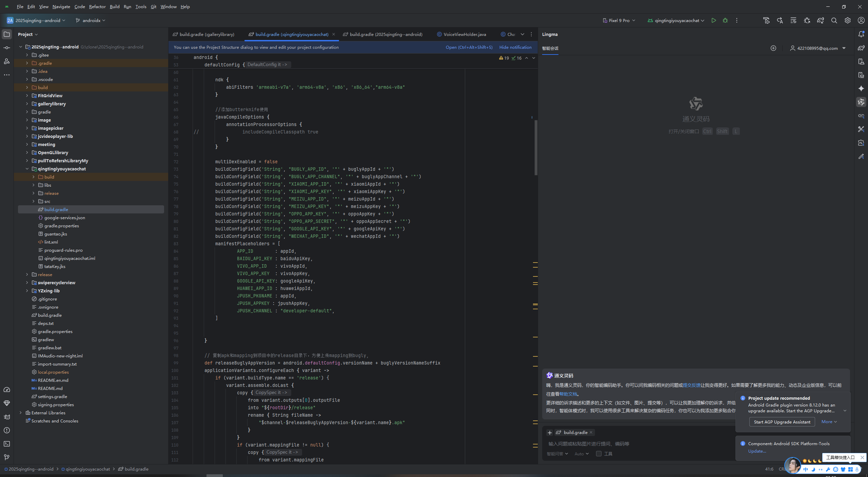
Task: Start new Lingma chat with plus icon
Action: coord(773,48)
